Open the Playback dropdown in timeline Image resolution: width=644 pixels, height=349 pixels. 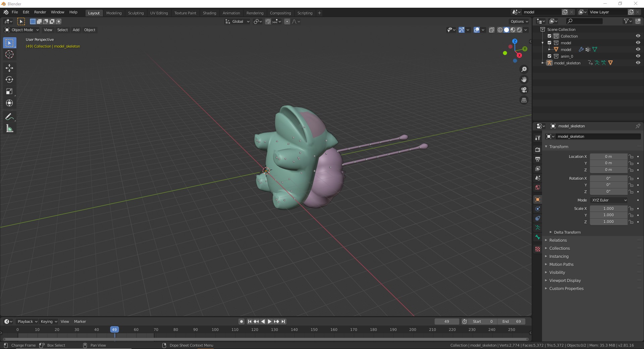click(27, 322)
